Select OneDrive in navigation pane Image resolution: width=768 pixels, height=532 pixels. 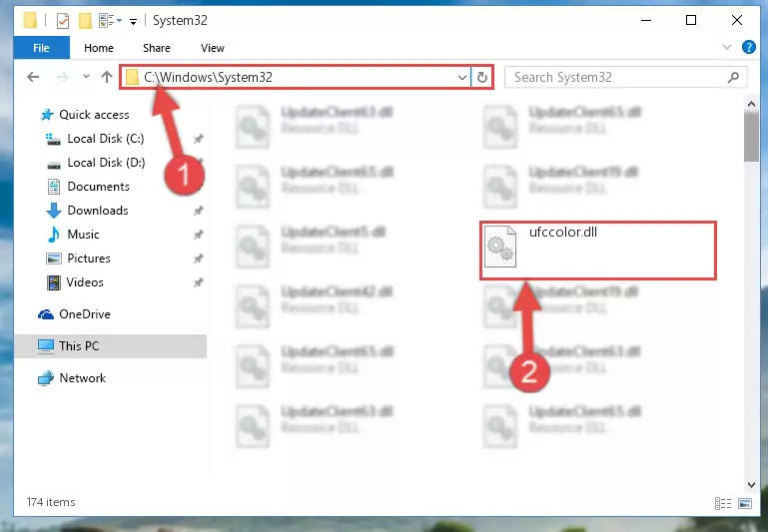(x=85, y=314)
